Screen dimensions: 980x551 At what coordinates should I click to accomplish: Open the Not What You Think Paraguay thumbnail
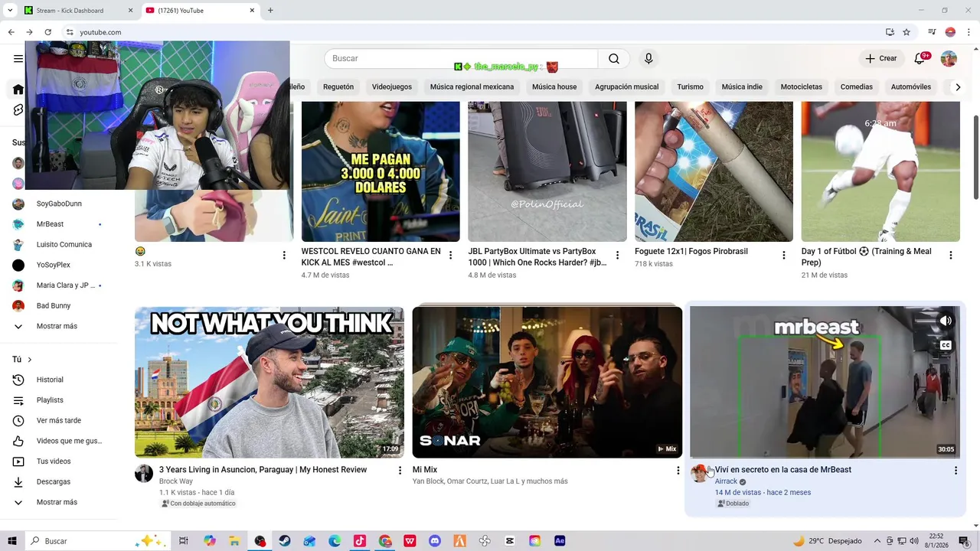(269, 383)
